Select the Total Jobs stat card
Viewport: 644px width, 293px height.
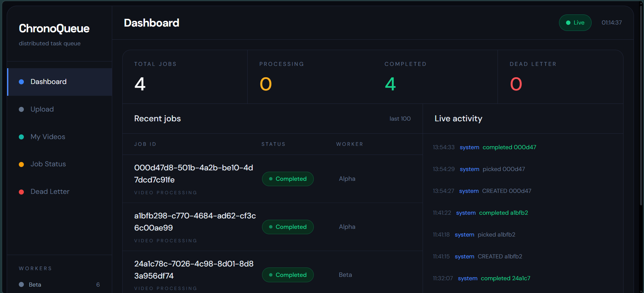pos(185,77)
